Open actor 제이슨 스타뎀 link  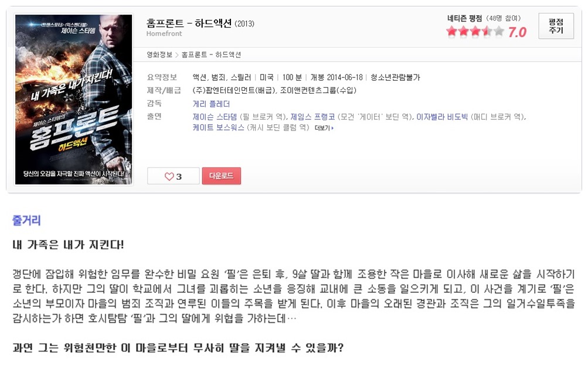pos(215,117)
